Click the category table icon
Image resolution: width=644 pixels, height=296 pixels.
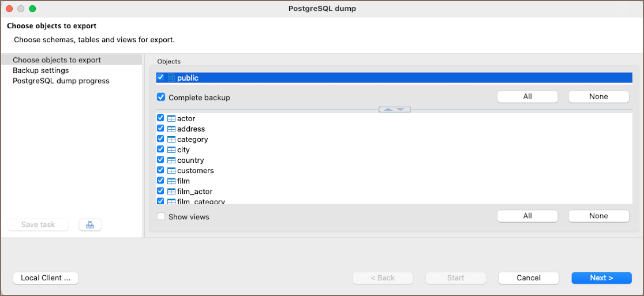tap(171, 140)
